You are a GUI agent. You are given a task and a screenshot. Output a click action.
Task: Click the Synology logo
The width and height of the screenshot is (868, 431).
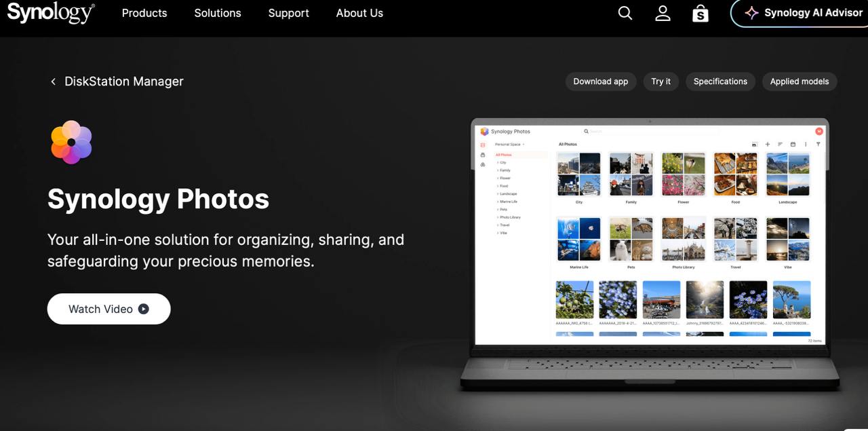coord(51,13)
